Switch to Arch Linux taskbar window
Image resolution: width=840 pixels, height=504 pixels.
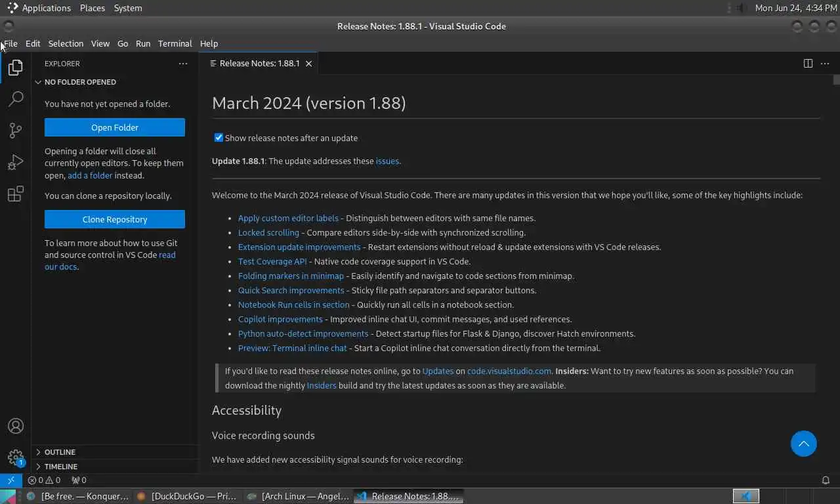(x=299, y=496)
